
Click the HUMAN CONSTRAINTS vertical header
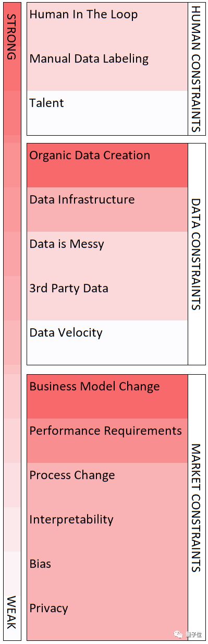196,69
